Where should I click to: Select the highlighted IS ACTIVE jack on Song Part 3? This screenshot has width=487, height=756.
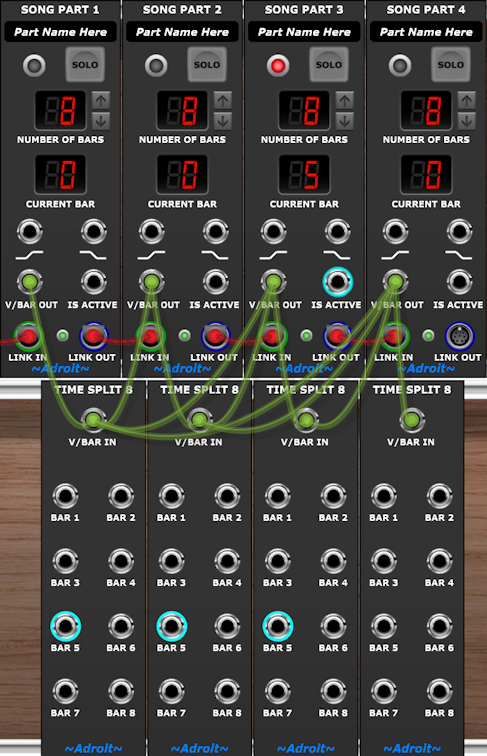[x=337, y=282]
